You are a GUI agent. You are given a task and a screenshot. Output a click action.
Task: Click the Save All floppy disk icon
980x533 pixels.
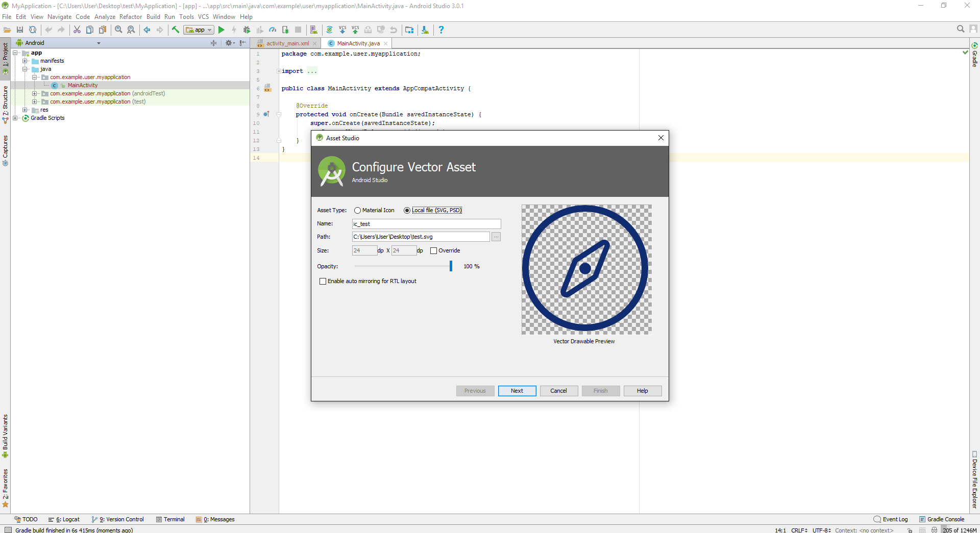point(20,30)
